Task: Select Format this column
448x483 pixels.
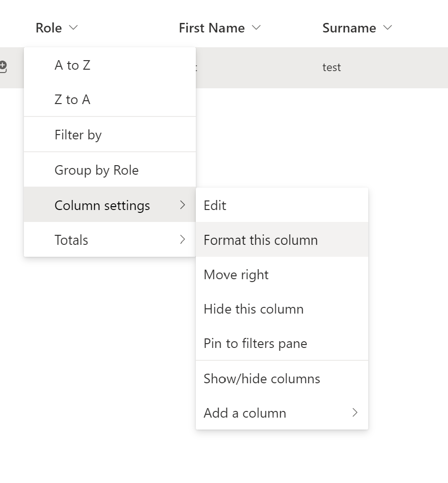Action: coord(260,240)
